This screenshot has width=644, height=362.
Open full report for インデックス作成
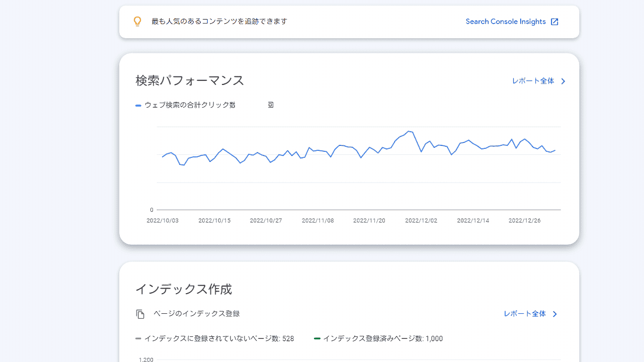(525, 314)
